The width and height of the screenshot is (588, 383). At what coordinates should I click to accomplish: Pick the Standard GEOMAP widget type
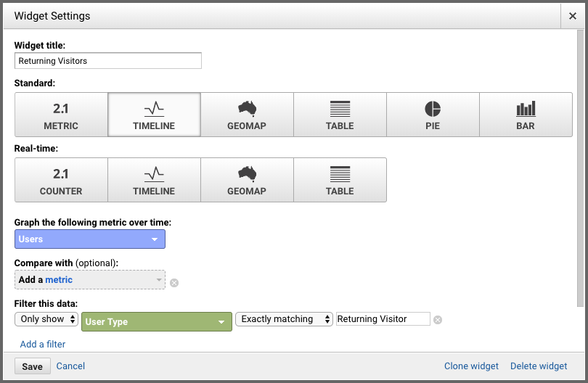pos(247,115)
